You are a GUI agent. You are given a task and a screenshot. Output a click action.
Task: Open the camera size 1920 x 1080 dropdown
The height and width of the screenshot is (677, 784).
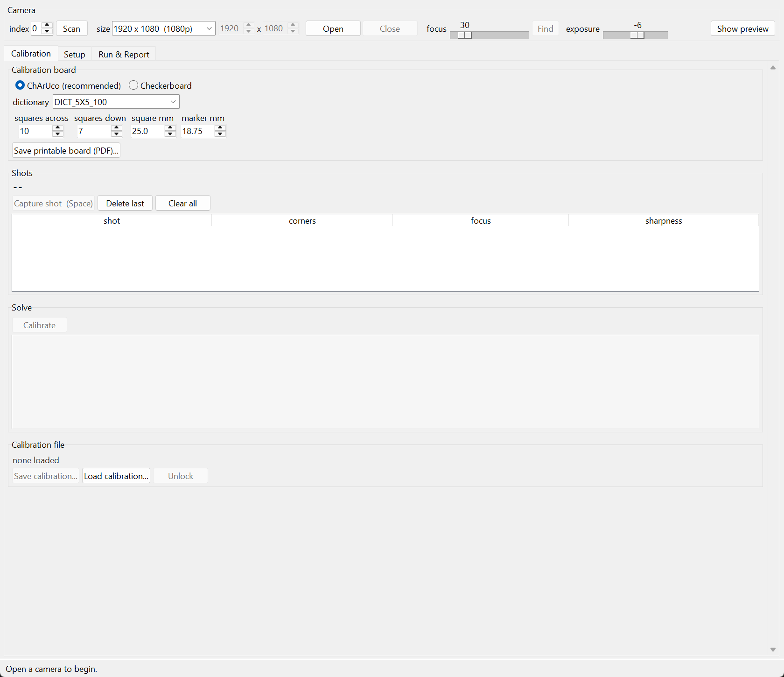point(164,28)
